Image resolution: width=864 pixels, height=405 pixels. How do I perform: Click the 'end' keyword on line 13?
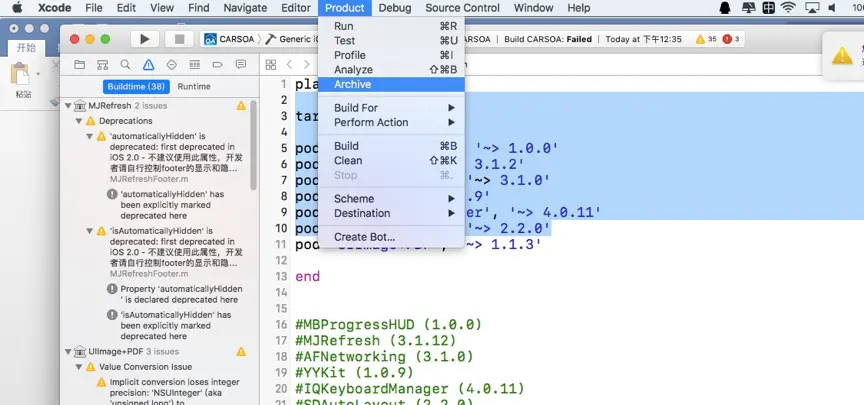point(307,277)
